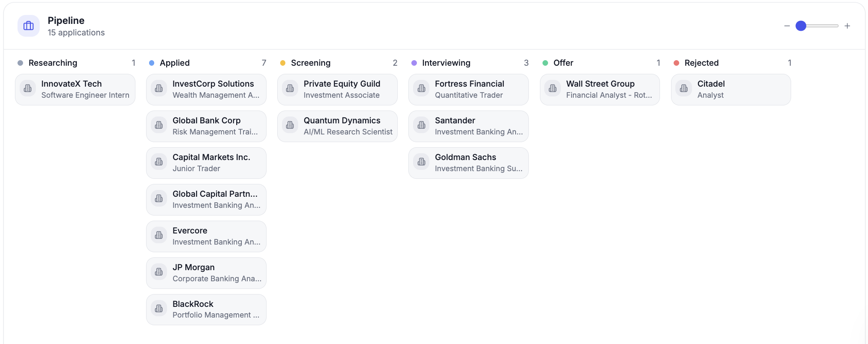This screenshot has width=868, height=344.
Task: Open the Global Bank Corp application name
Action: 206,120
